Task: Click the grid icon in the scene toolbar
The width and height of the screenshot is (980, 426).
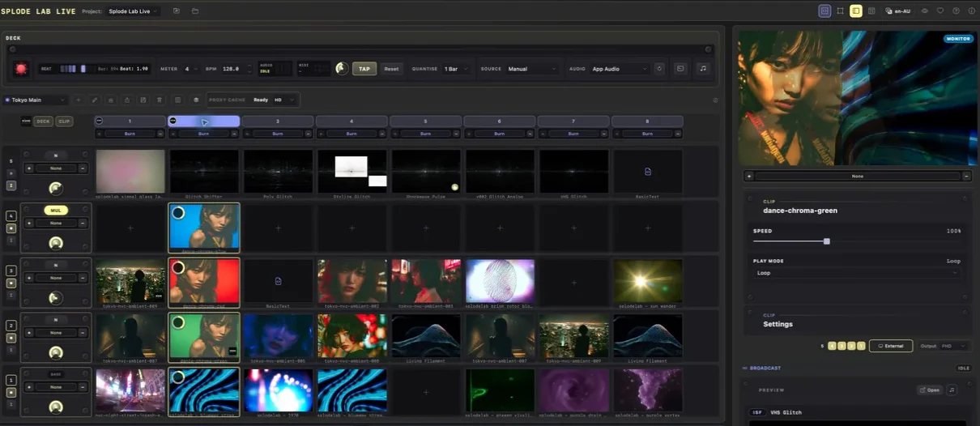Action: 177,100
